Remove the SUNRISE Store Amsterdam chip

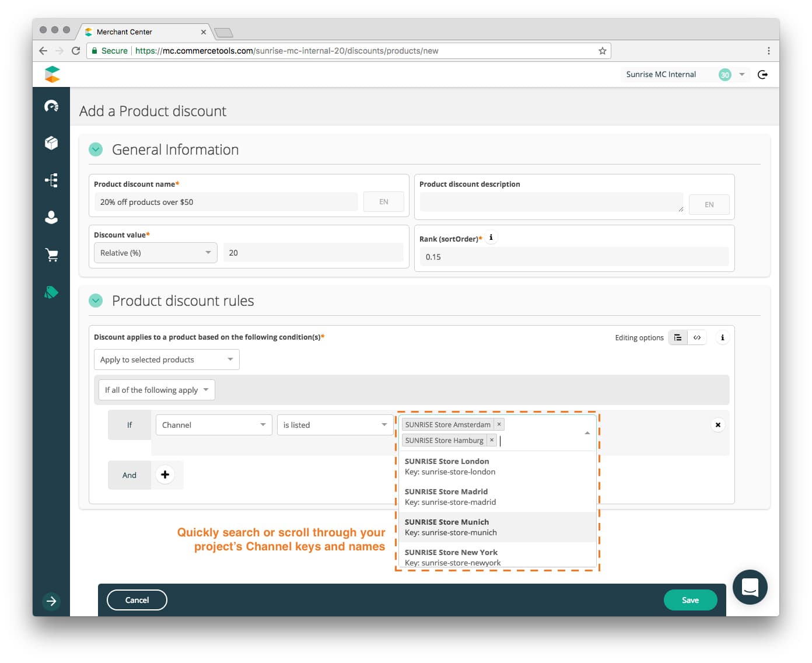pos(499,424)
